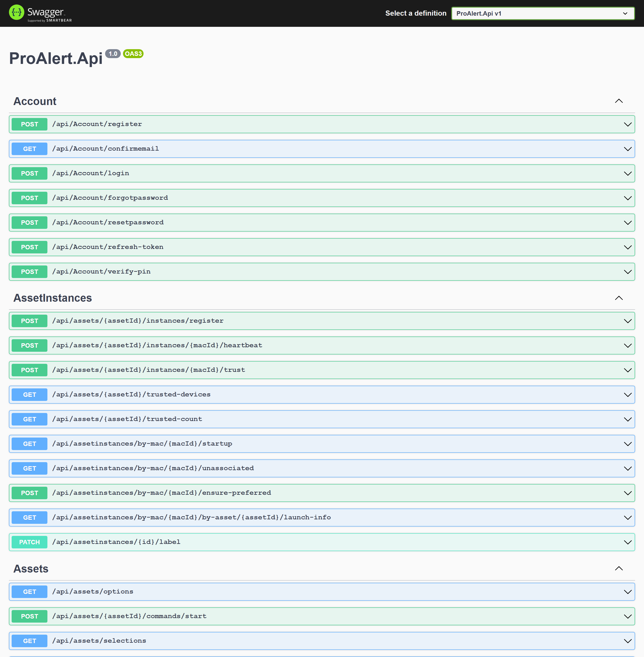The width and height of the screenshot is (644, 657).
Task: Expand the ensure-preferred endpoint chevron
Action: 628,493
